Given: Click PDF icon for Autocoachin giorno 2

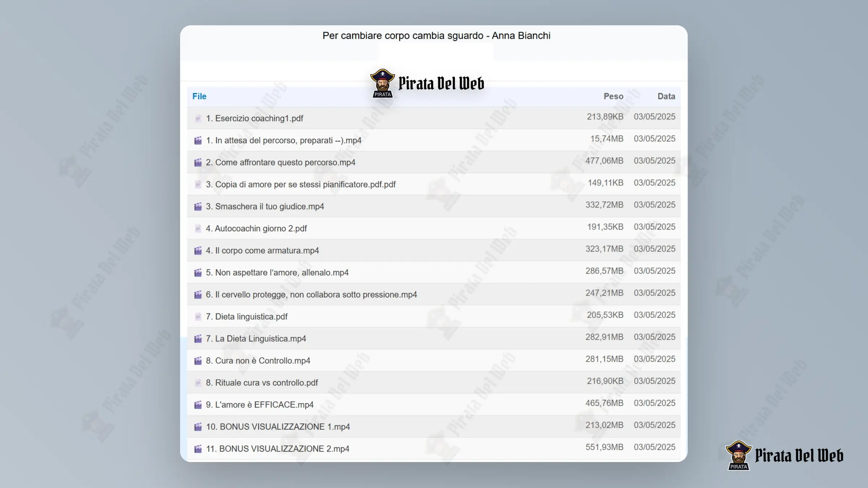Looking at the screenshot, I should [x=198, y=228].
